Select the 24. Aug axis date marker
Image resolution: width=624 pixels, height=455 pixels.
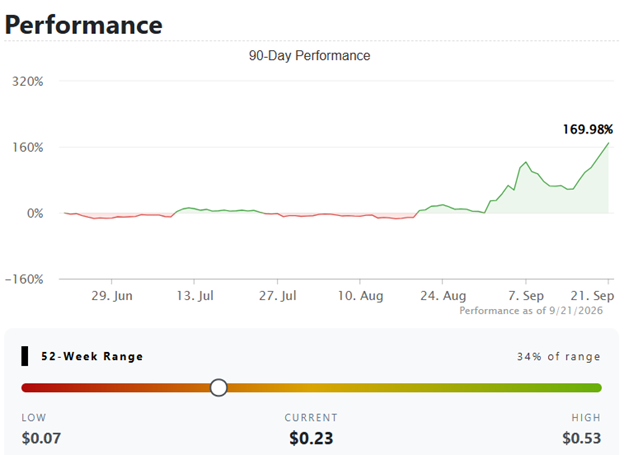pyautogui.click(x=443, y=296)
